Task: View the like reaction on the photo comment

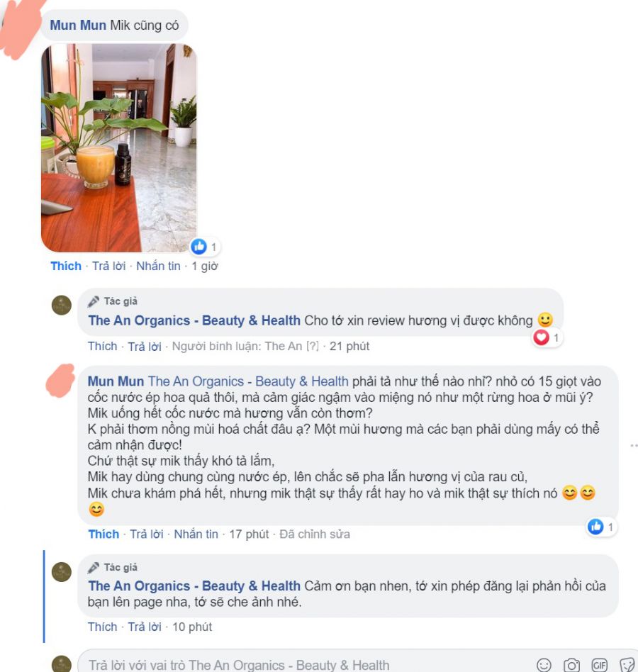Action: [206, 247]
